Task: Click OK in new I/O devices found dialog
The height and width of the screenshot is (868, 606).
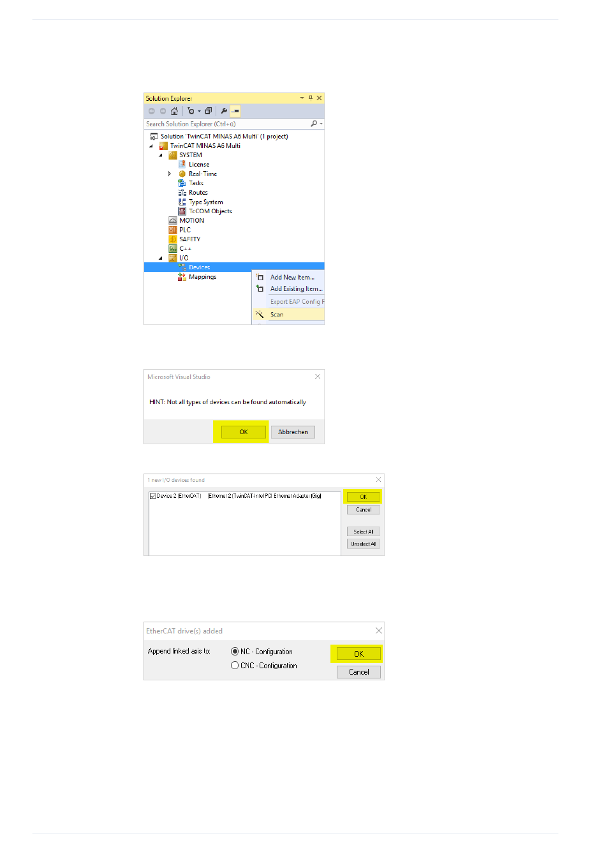Action: coord(364,497)
